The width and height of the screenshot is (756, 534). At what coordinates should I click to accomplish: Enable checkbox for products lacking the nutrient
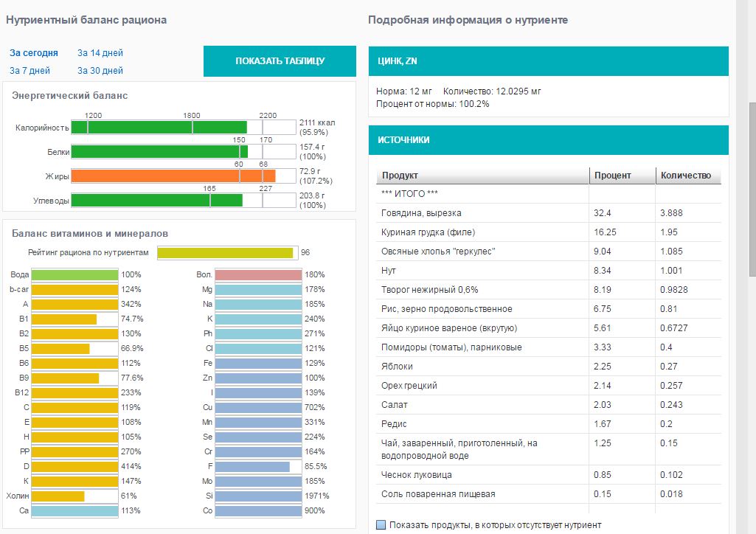(x=381, y=525)
